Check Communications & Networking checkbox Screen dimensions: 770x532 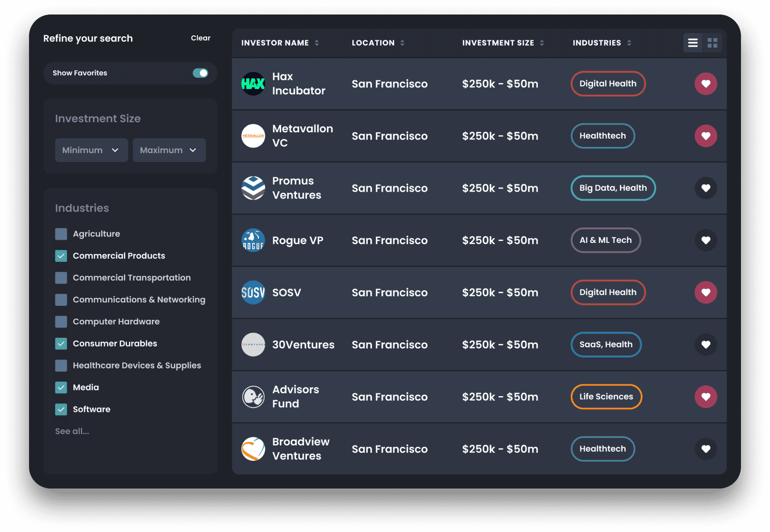point(61,300)
